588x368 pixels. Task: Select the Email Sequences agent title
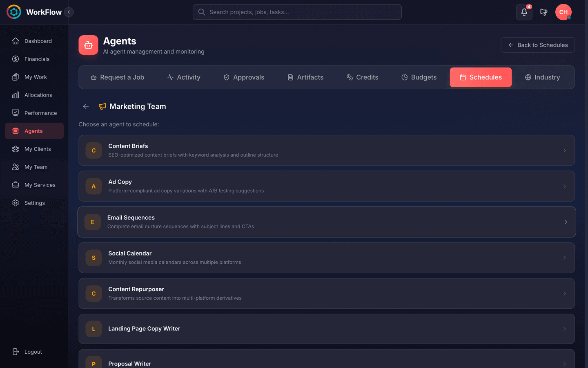[x=131, y=218]
